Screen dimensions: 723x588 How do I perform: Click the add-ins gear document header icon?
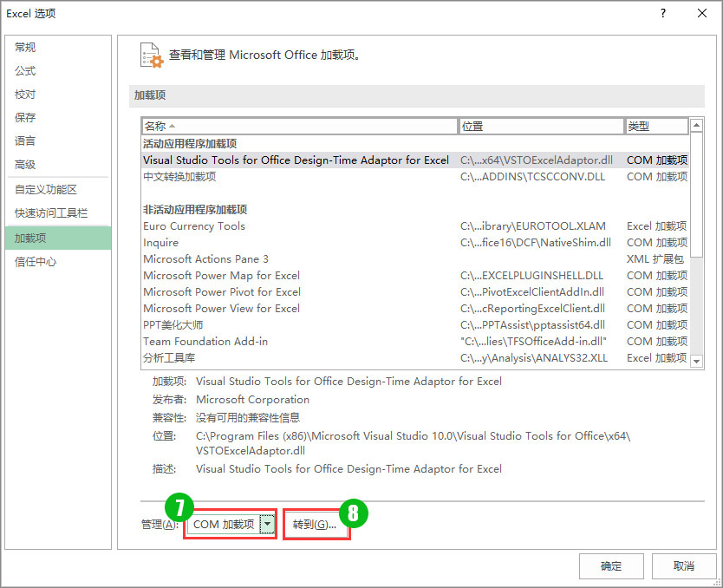pos(152,56)
